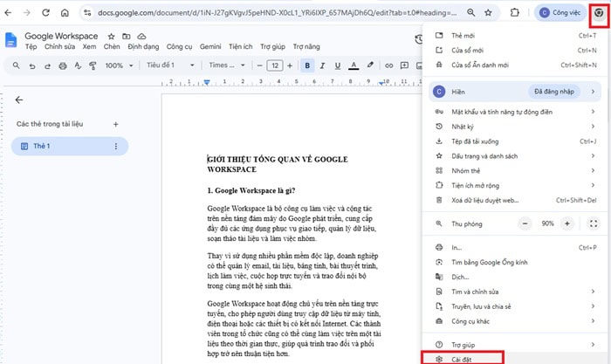The width and height of the screenshot is (611, 364).
Task: Open the Định dạng menu
Action: [143, 47]
